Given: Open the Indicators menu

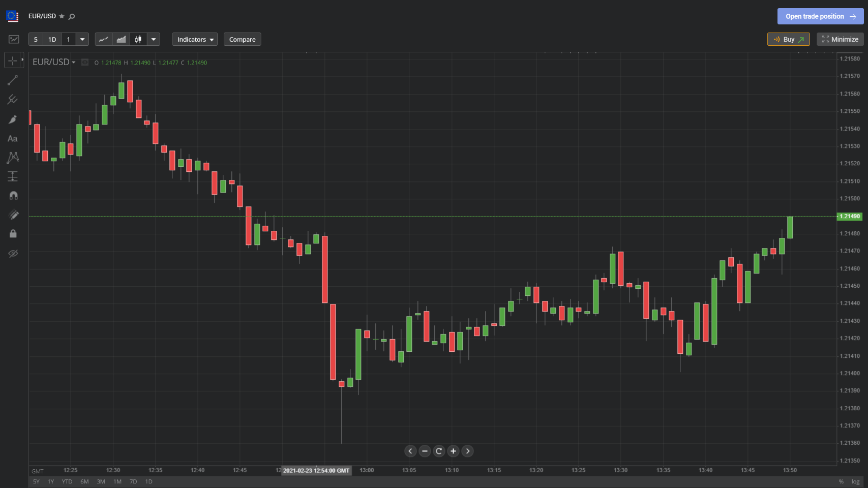Looking at the screenshot, I should (195, 39).
